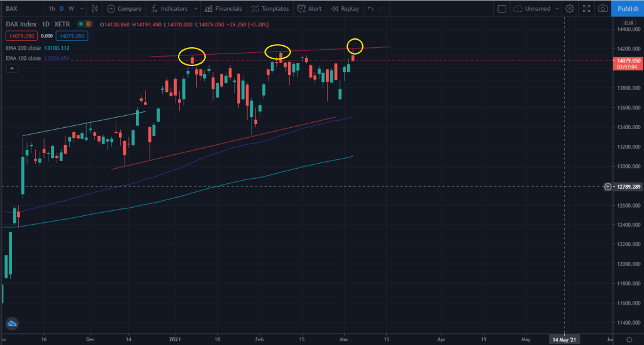
Task: Click the blue Publish button
Action: [628, 9]
